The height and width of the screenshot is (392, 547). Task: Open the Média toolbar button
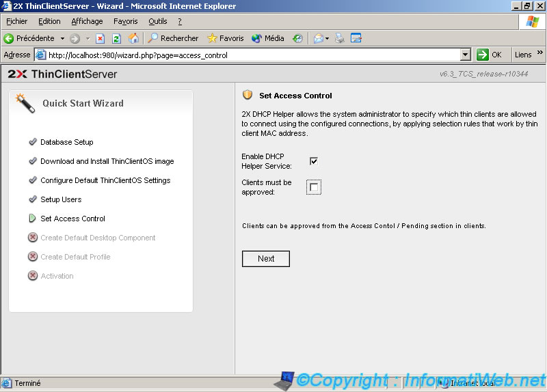click(267, 38)
